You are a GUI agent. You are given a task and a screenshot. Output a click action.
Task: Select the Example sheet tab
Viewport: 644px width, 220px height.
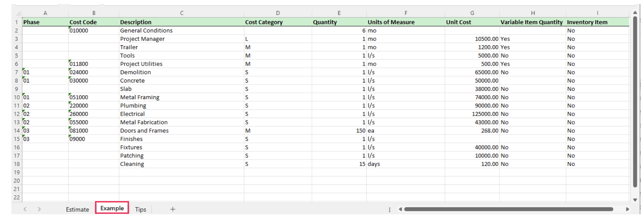112,208
